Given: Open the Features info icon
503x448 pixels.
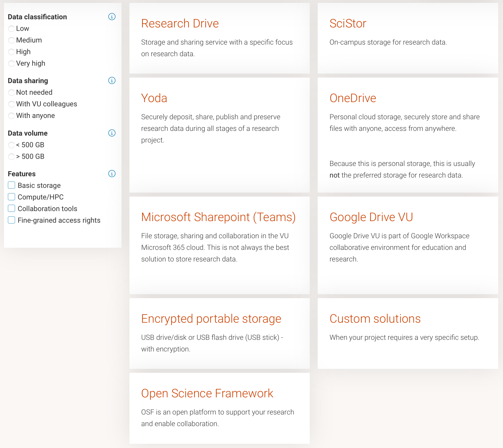Looking at the screenshot, I should coord(112,174).
